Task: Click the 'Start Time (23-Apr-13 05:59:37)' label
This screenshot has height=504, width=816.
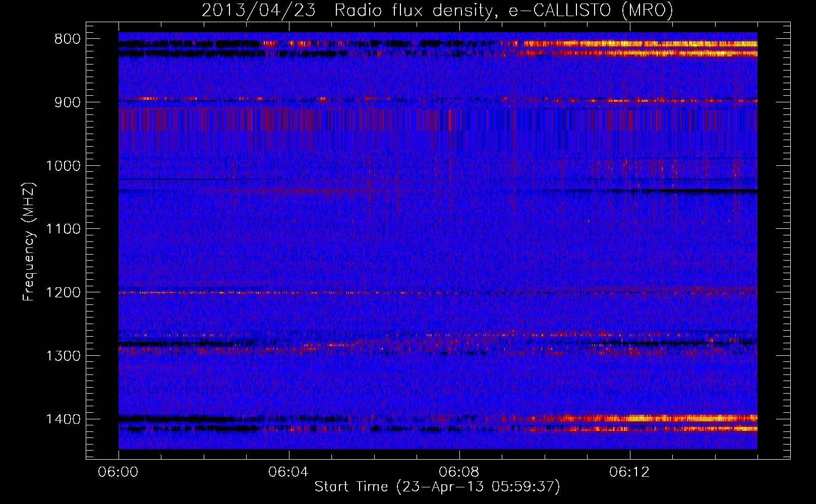Action: tap(437, 487)
